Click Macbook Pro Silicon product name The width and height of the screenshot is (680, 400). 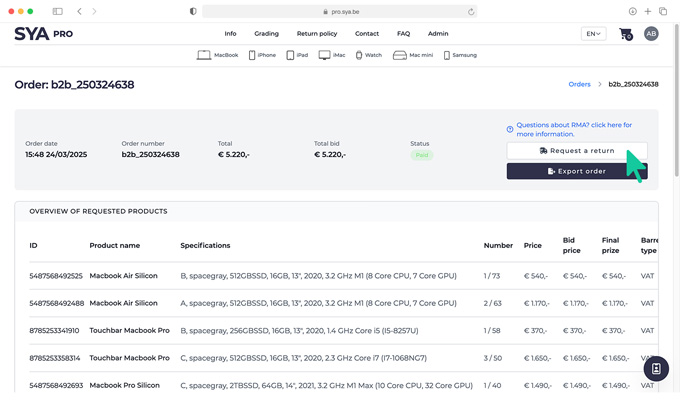click(124, 385)
